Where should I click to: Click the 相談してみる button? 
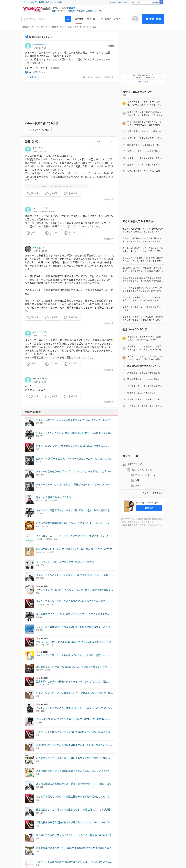pyautogui.click(x=143, y=82)
